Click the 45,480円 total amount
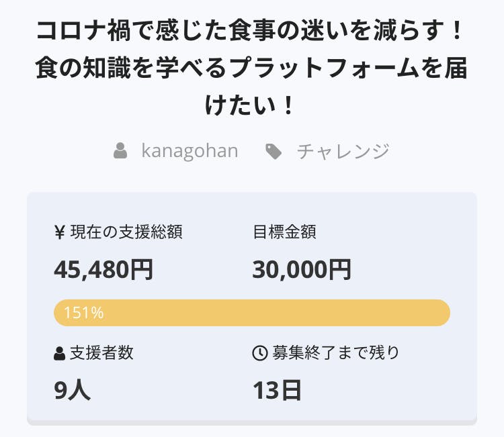 point(103,270)
